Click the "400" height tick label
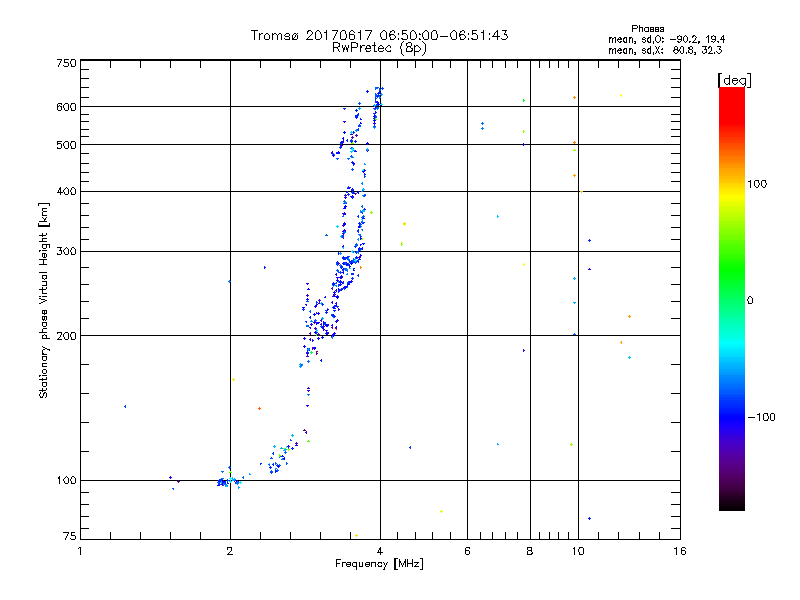The width and height of the screenshot is (800, 600). (x=66, y=191)
